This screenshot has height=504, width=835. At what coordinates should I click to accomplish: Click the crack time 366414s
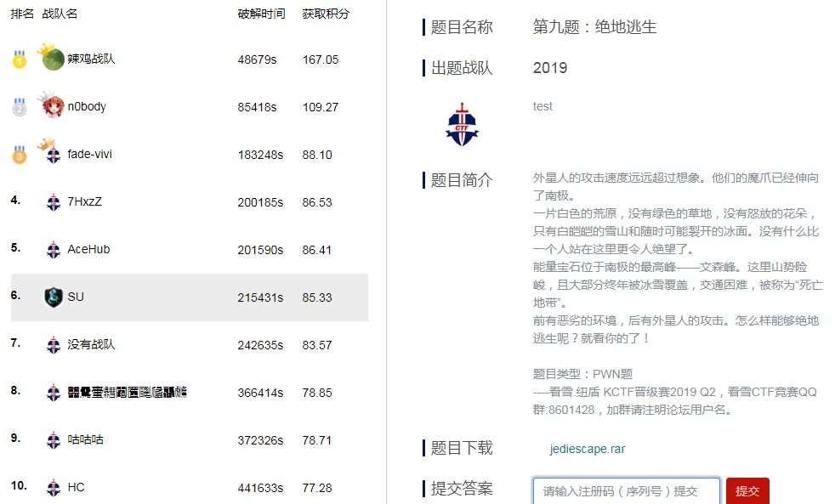[260, 393]
